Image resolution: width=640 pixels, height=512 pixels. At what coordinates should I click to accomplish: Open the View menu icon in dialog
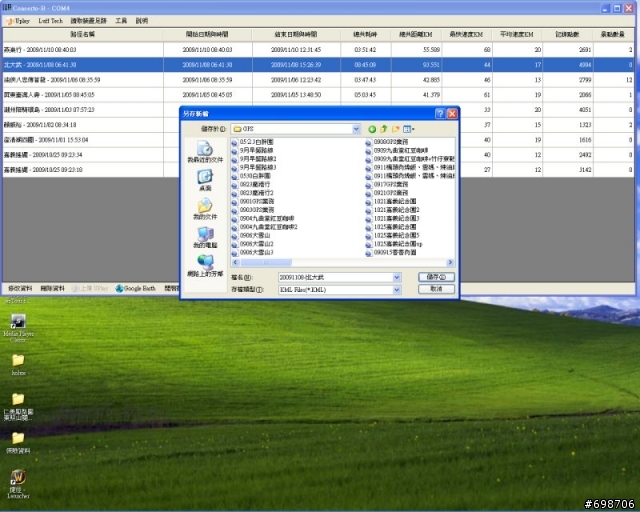[x=408, y=129]
